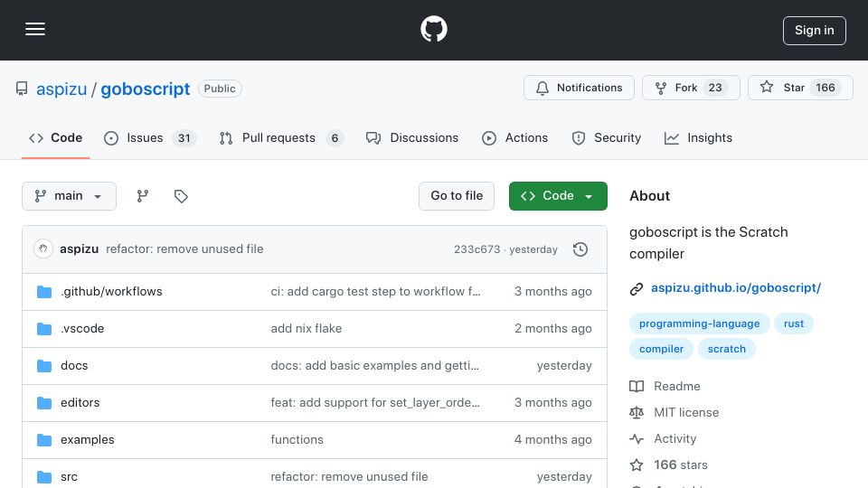The height and width of the screenshot is (488, 868).
Task: Open the feat: add support for set_layer_order commit
Action: coord(375,403)
